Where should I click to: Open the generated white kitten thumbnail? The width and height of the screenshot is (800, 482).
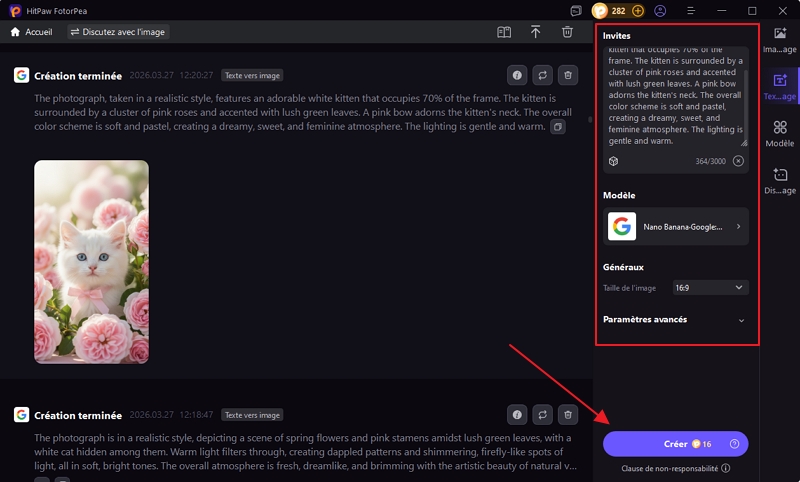tap(91, 261)
